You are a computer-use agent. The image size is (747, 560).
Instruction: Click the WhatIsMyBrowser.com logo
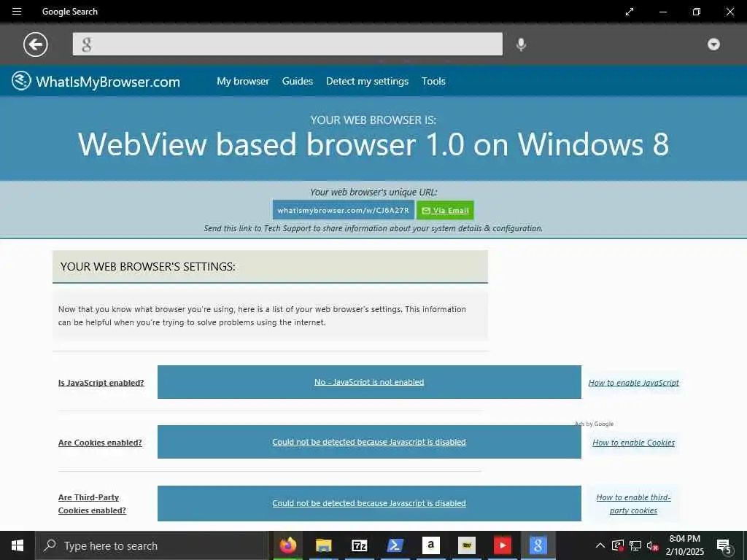[96, 82]
